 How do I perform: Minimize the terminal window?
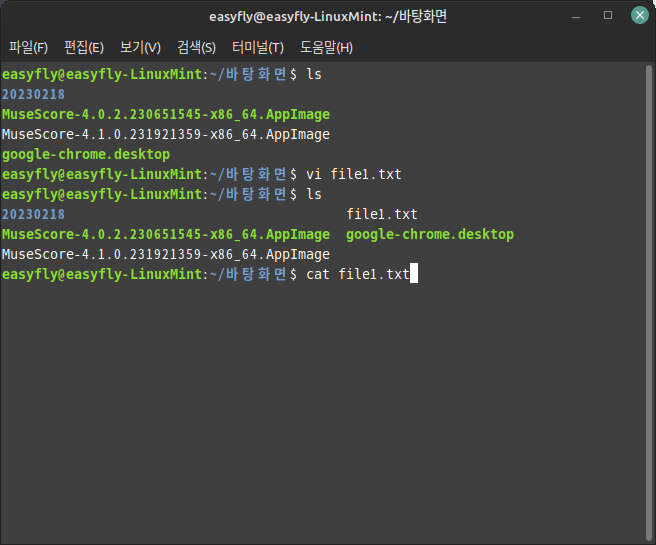[x=576, y=17]
